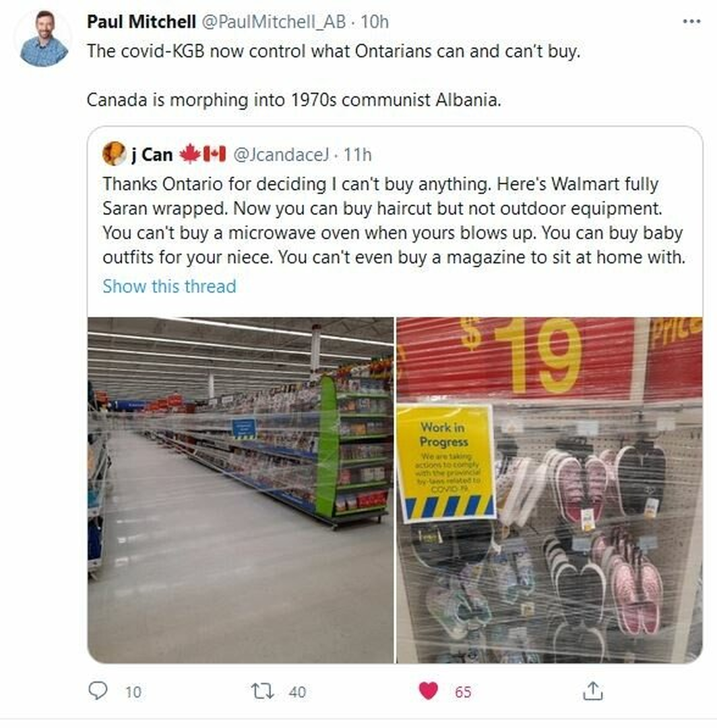Viewport: 717px width, 728px height.
Task: Open the three-dot more options menu
Action: point(691,22)
